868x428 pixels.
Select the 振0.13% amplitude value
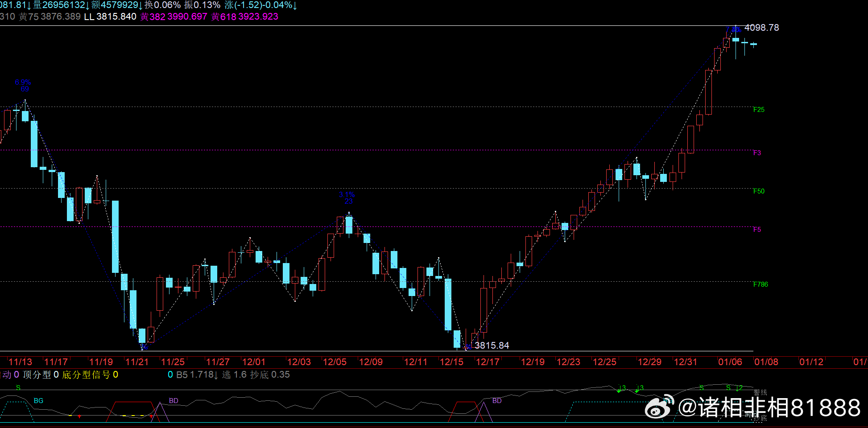202,5
